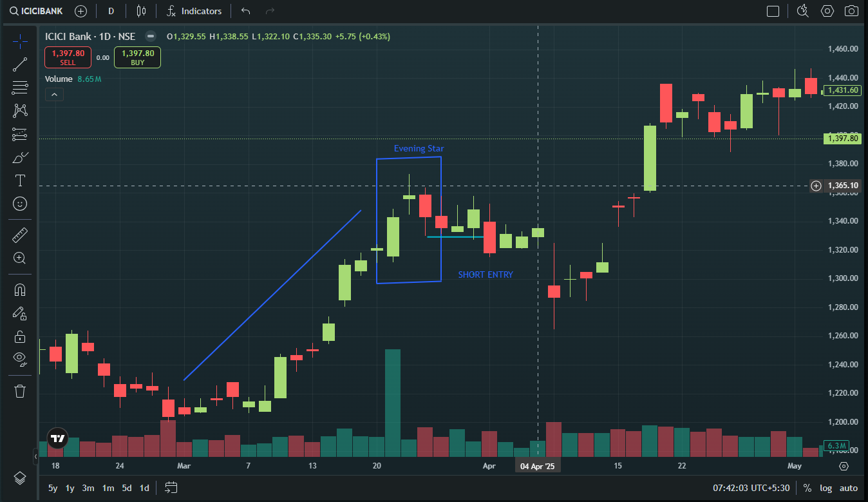Image resolution: width=868 pixels, height=502 pixels.
Task: Open the D timeframe interval dropdown
Action: coord(111,11)
